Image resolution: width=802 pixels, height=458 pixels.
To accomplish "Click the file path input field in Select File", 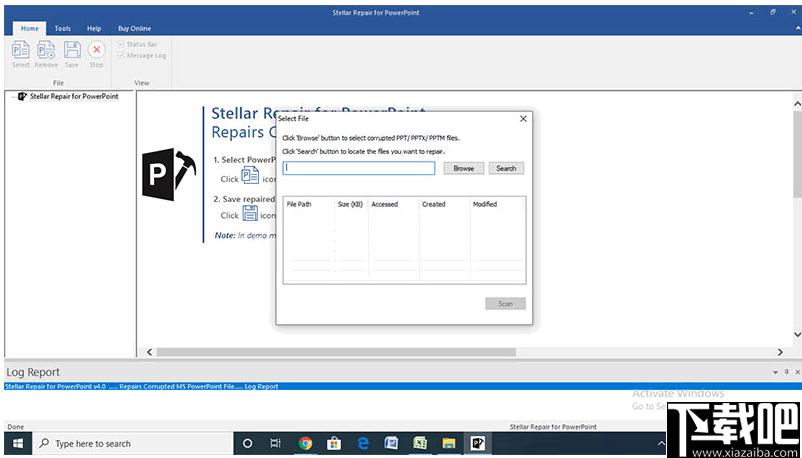I will pos(359,168).
